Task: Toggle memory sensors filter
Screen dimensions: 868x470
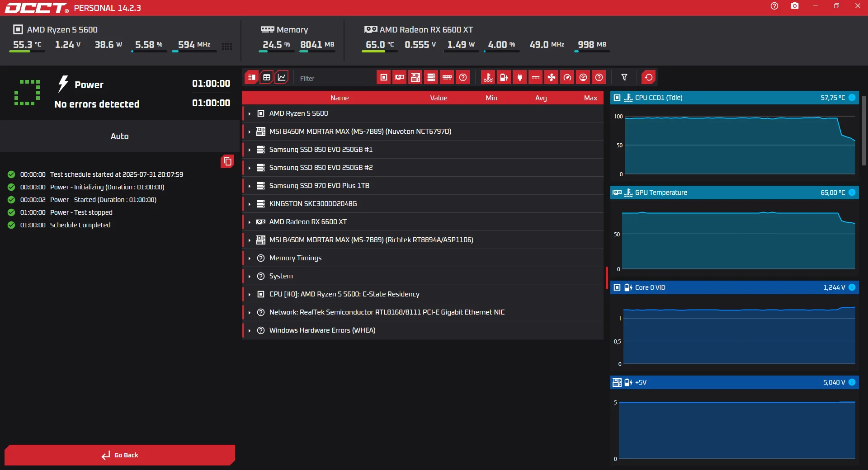Action: click(447, 77)
